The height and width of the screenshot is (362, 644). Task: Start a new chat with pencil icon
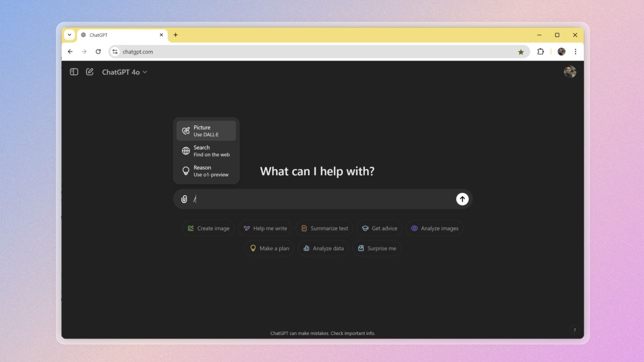coord(90,72)
